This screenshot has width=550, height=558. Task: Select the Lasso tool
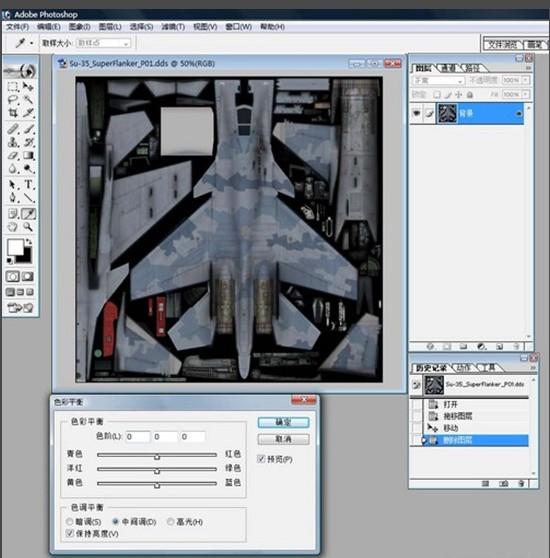coord(13,100)
